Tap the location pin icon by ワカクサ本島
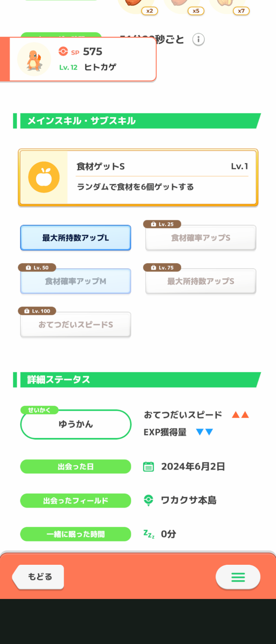This screenshot has height=644, width=276. pos(148,500)
